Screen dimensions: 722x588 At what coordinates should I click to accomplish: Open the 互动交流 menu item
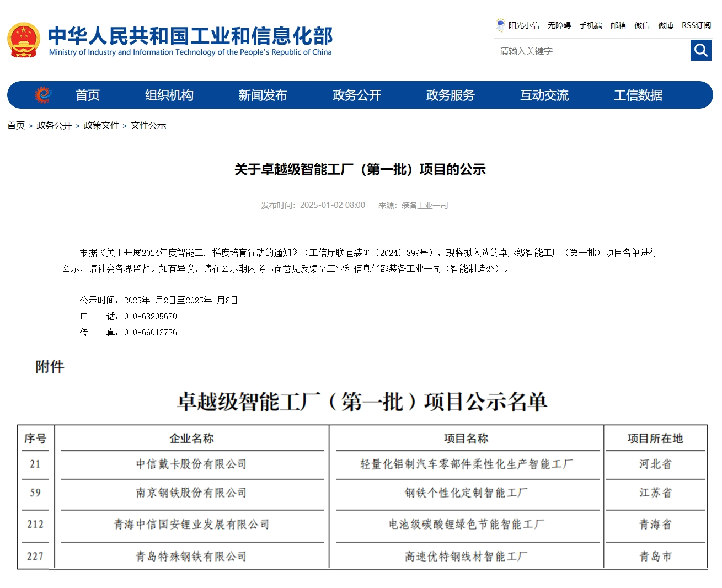coord(544,95)
